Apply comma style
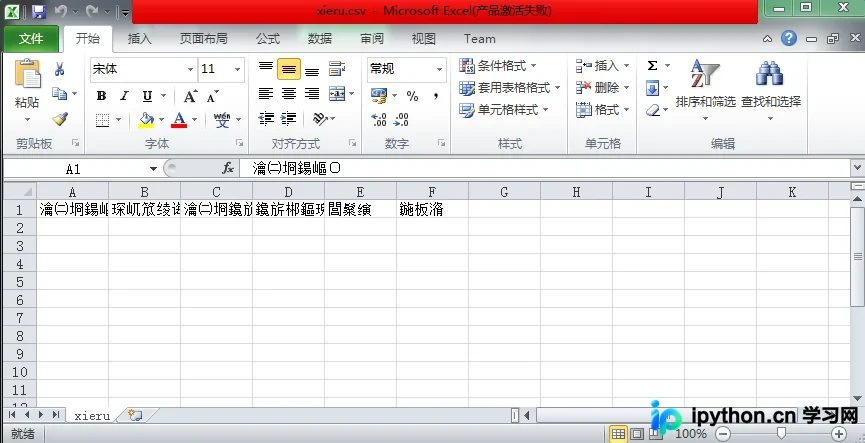 pos(436,96)
